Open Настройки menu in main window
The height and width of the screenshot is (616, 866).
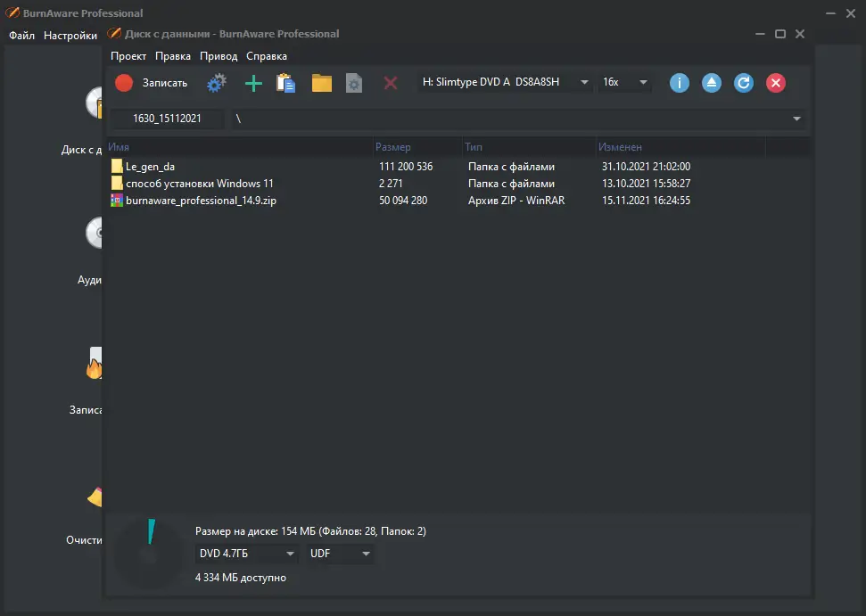[x=70, y=36]
